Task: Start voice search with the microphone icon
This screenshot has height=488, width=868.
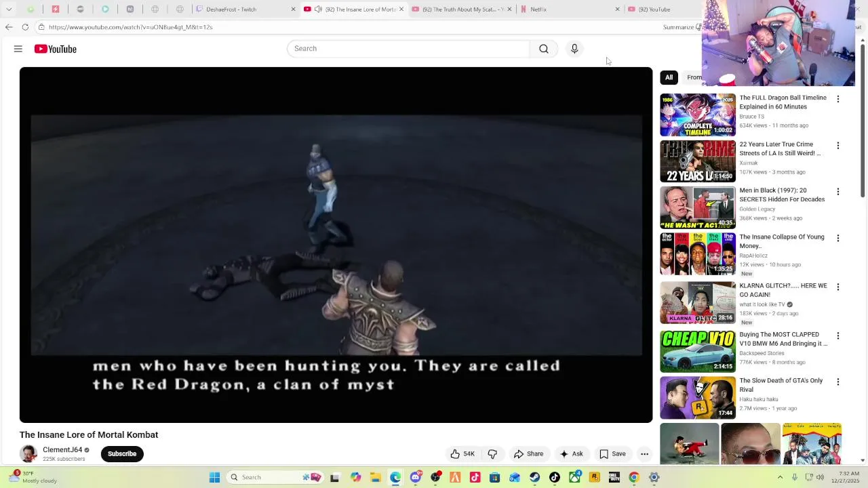Action: pyautogui.click(x=574, y=49)
